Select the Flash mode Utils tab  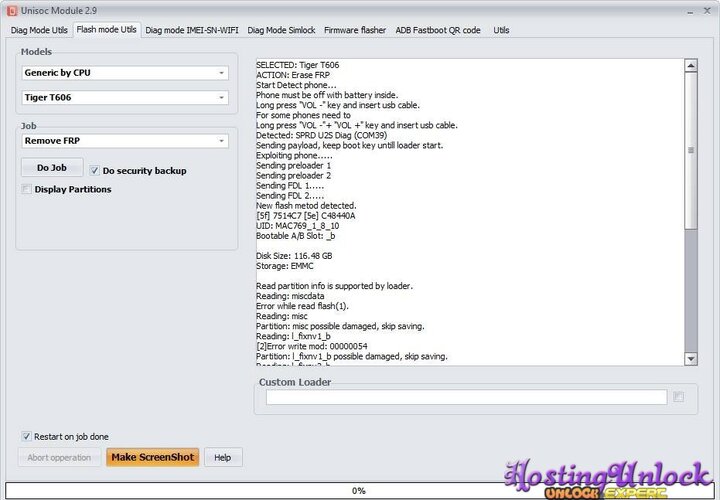tap(107, 29)
